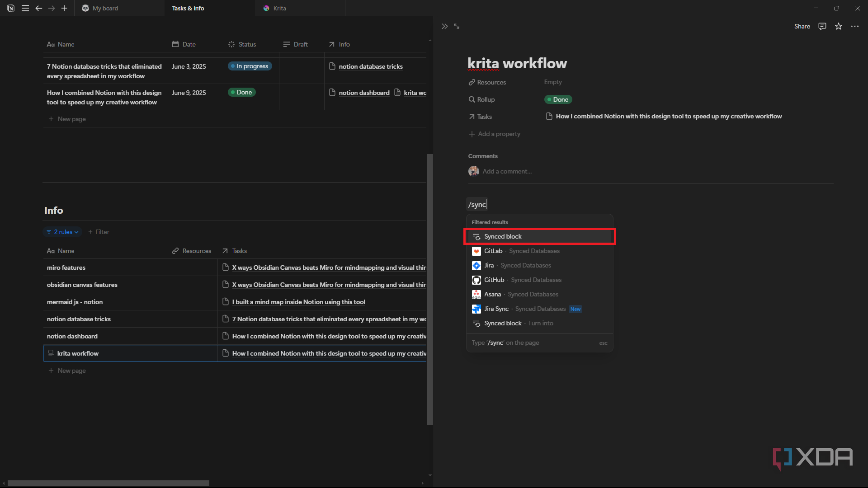This screenshot has height=488, width=868.
Task: Open notion database tricks link in Info column
Action: pos(366,66)
